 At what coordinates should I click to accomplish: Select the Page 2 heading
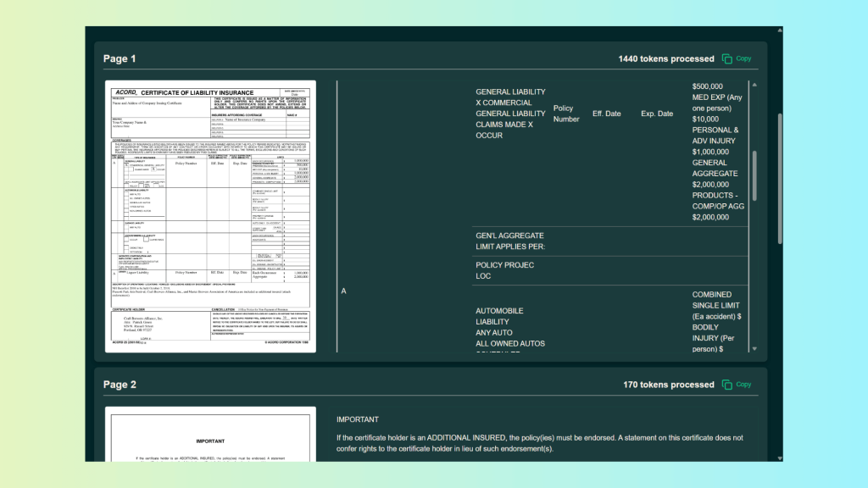tap(120, 385)
